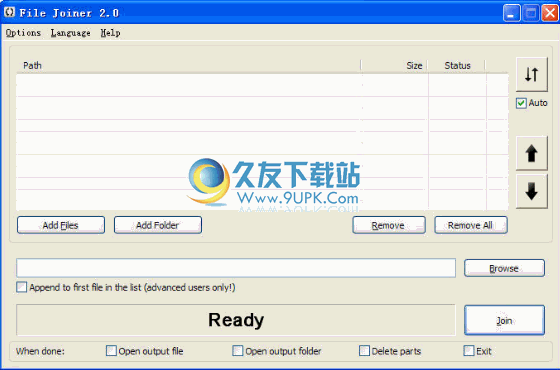Focus the output file path field
The width and height of the screenshot is (560, 370).
click(236, 268)
